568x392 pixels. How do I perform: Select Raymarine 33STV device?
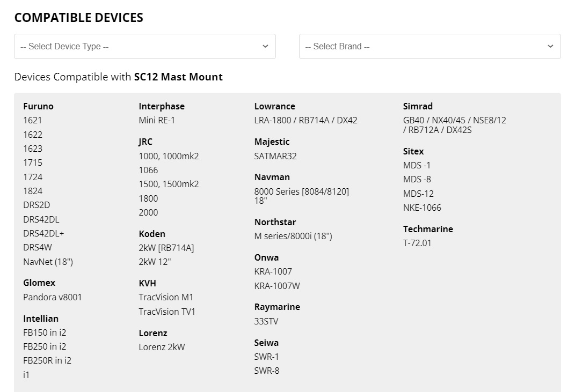coord(266,321)
